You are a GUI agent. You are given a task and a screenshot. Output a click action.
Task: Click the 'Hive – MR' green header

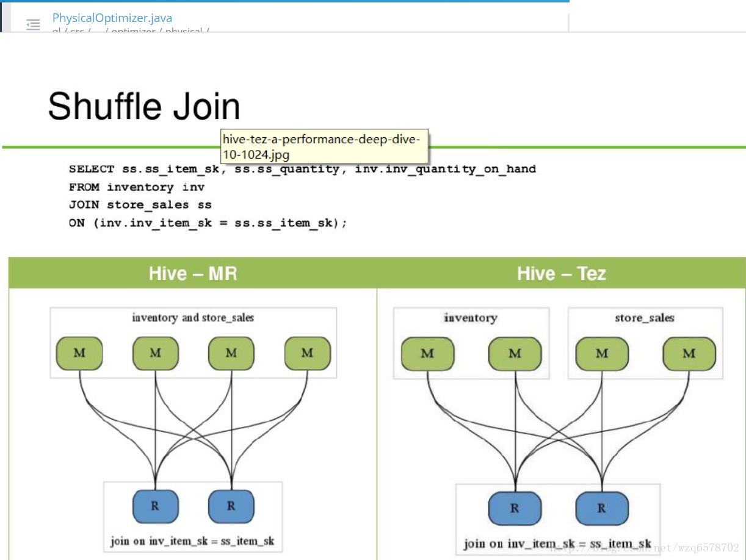point(193,273)
